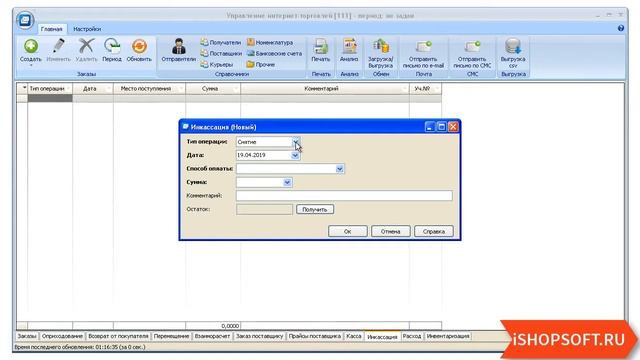The height and width of the screenshot is (360, 640).
Task: Open the Период clock icon
Action: 112,46
